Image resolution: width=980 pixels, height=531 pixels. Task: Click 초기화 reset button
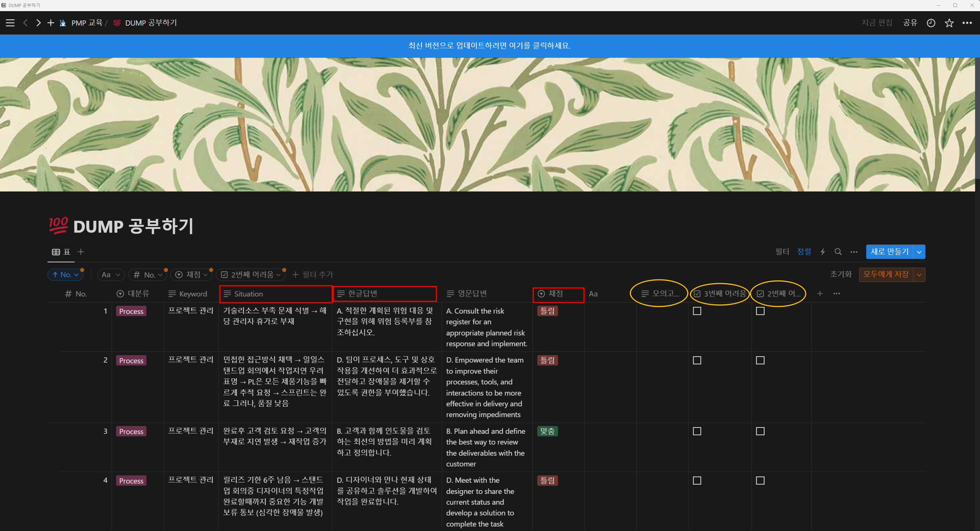[841, 275]
